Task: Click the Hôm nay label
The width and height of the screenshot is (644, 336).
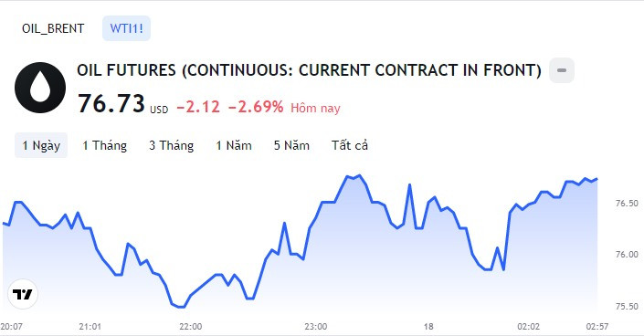Action: click(315, 108)
